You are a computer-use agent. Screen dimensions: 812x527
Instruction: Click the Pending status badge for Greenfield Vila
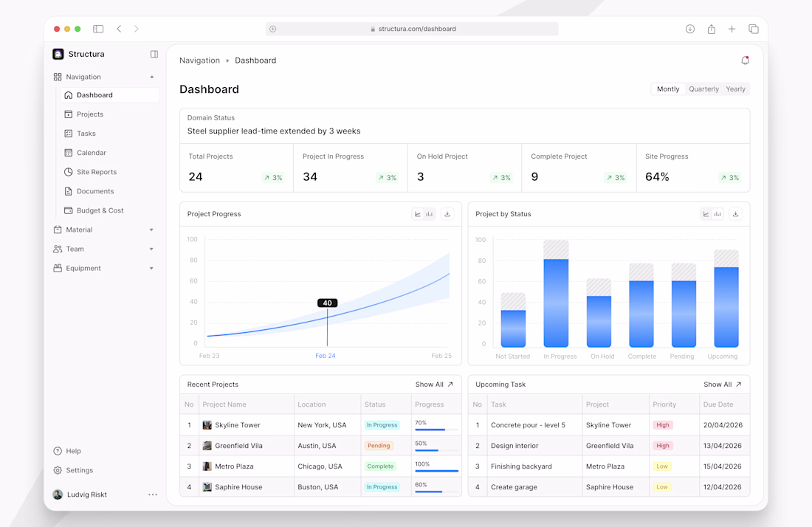[x=379, y=446]
